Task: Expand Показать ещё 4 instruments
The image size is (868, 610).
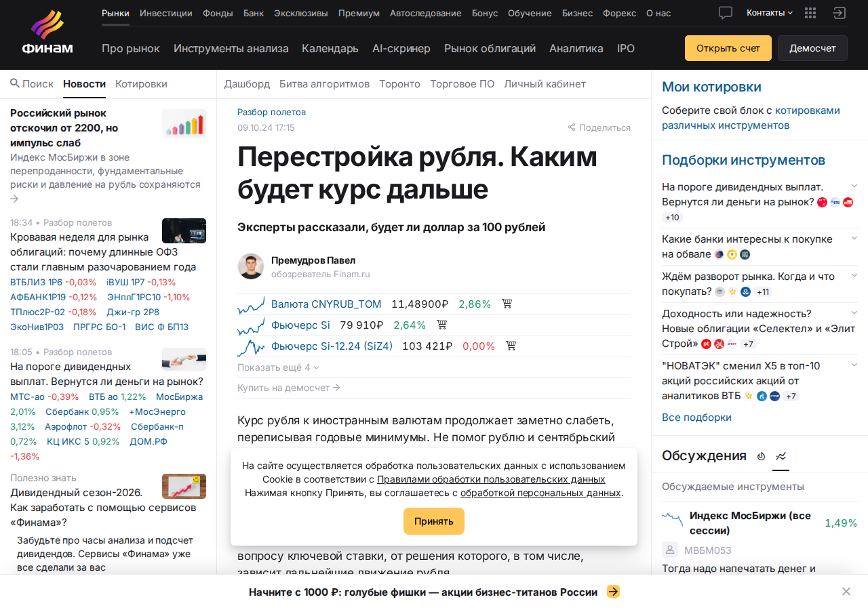Action: tap(278, 367)
